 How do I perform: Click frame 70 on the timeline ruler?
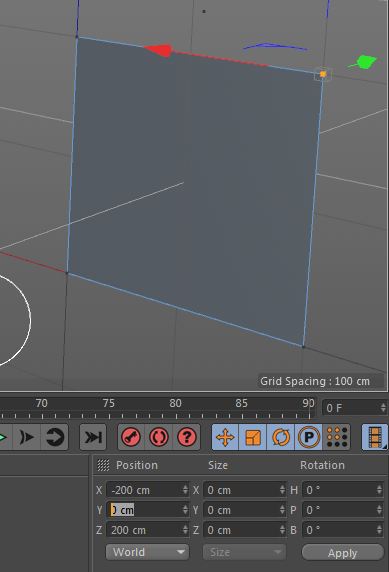[42, 403]
